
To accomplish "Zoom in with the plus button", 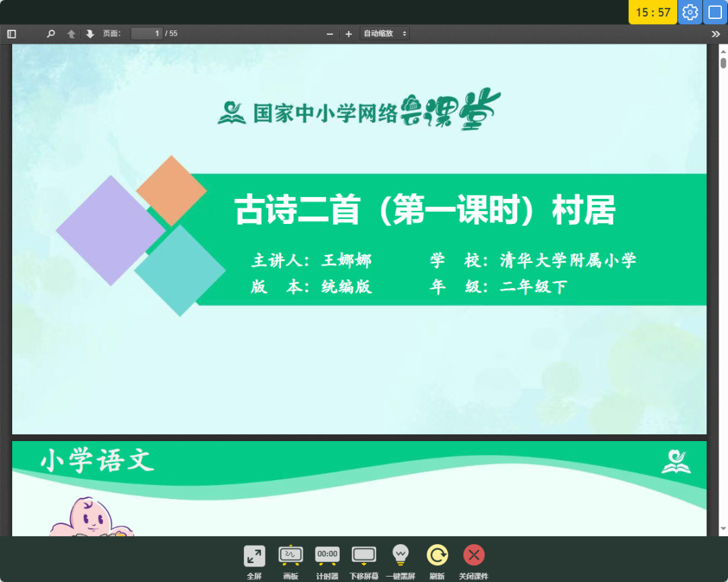I will 348,33.
